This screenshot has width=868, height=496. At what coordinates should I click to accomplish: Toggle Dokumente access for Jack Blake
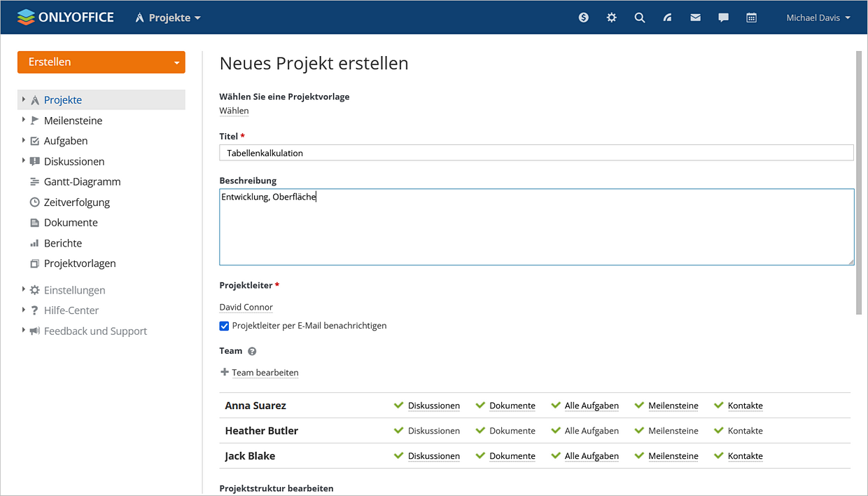505,456
